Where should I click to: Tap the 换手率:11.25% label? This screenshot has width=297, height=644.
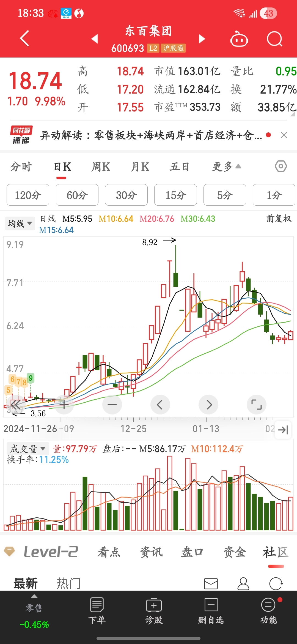[38, 460]
